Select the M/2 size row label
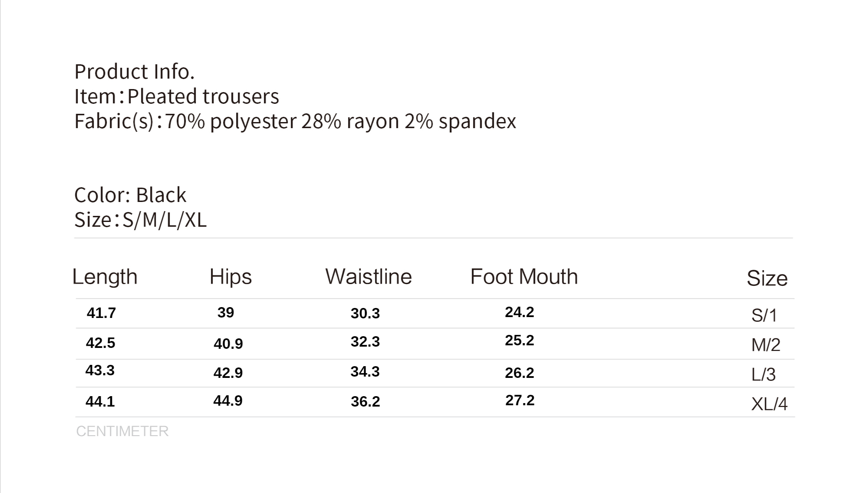This screenshot has width=868, height=493. (x=766, y=345)
